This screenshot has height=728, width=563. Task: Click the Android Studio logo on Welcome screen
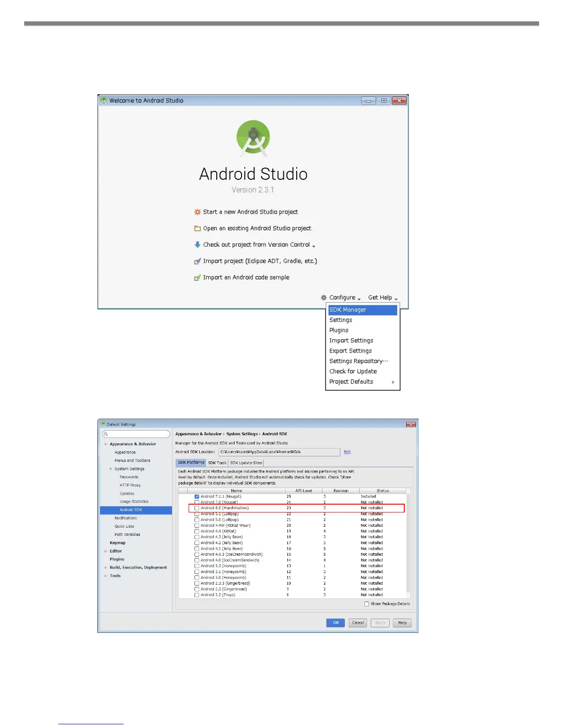(253, 139)
